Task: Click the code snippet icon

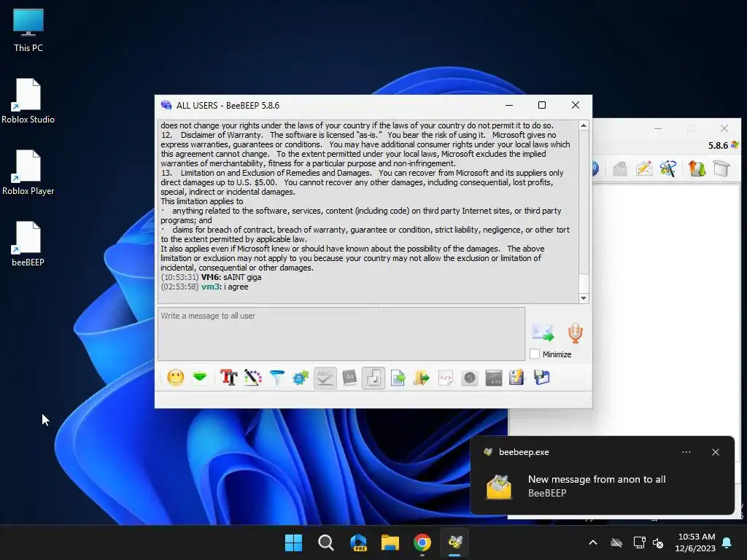Action: click(446, 378)
